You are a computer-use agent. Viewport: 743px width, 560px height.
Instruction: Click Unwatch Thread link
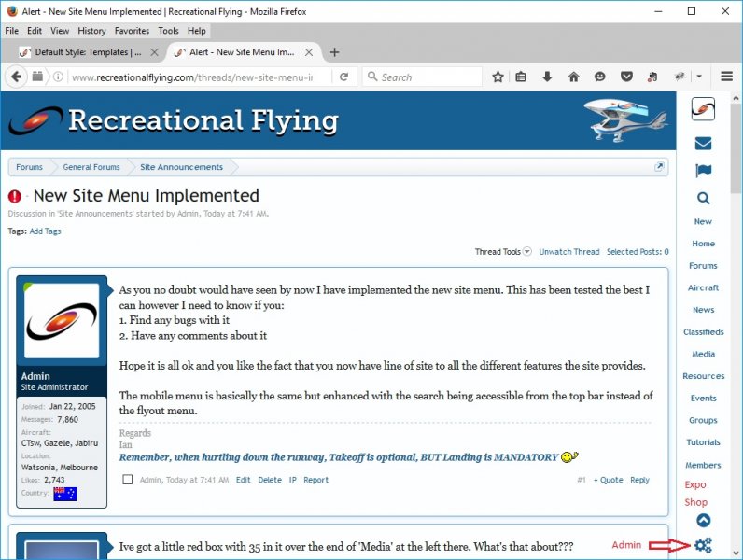569,252
